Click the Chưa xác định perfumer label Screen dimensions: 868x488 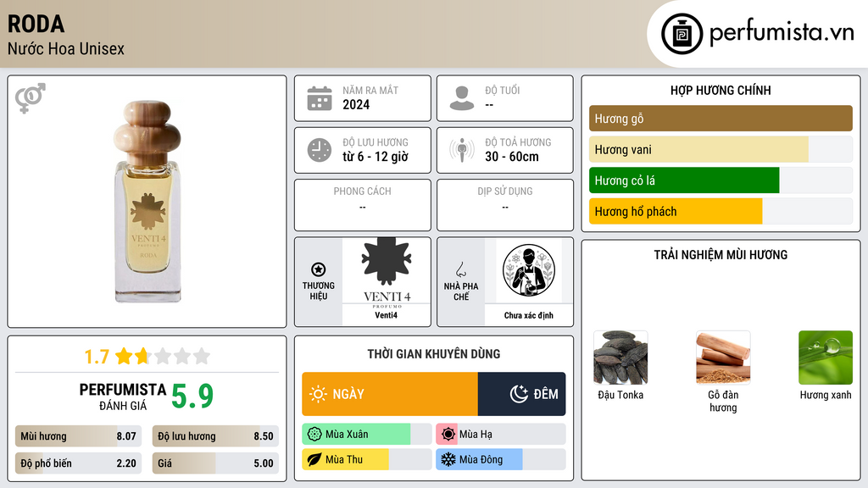coord(529,315)
